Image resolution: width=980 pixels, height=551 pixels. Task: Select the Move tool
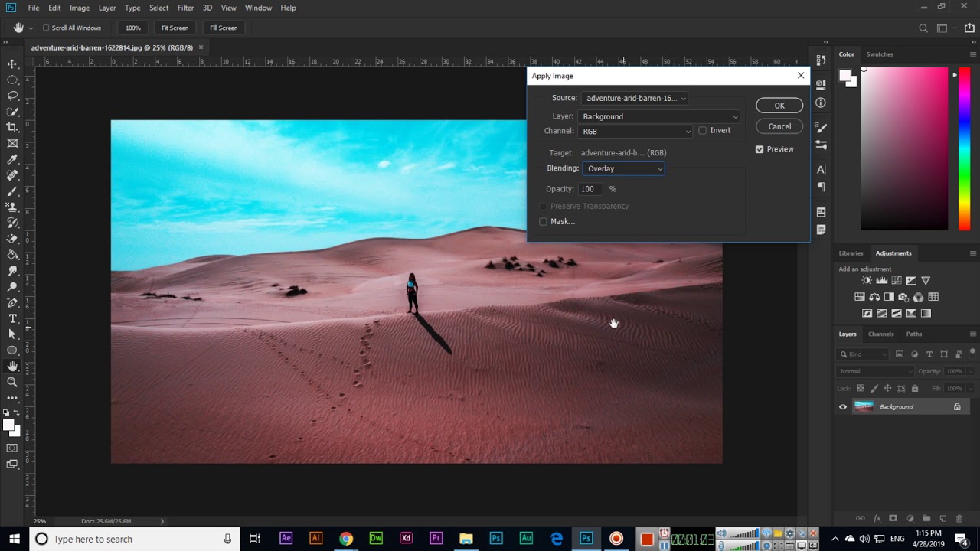(12, 64)
